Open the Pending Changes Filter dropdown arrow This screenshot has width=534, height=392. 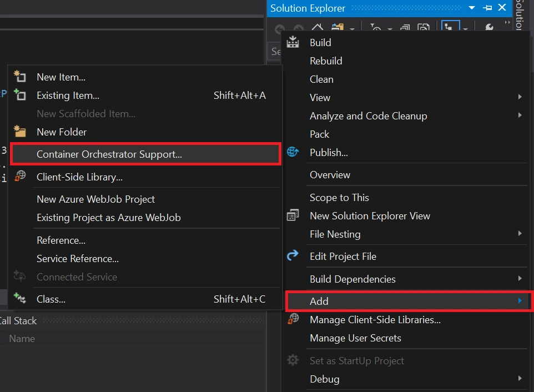pyautogui.click(x=390, y=29)
